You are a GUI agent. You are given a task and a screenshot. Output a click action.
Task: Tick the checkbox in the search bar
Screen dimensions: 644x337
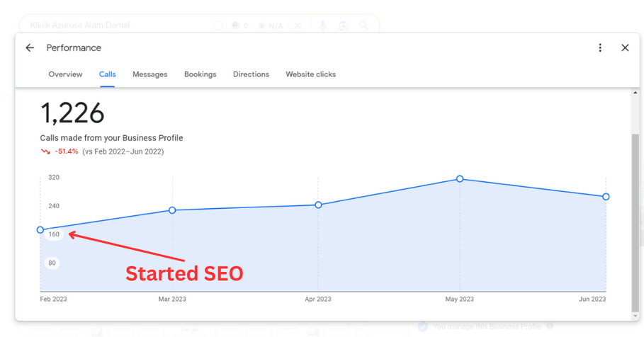click(218, 25)
